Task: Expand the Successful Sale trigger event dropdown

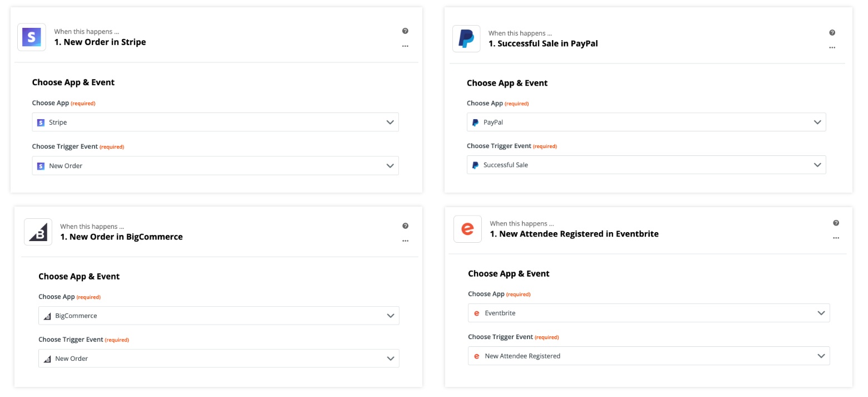Action: (x=646, y=165)
